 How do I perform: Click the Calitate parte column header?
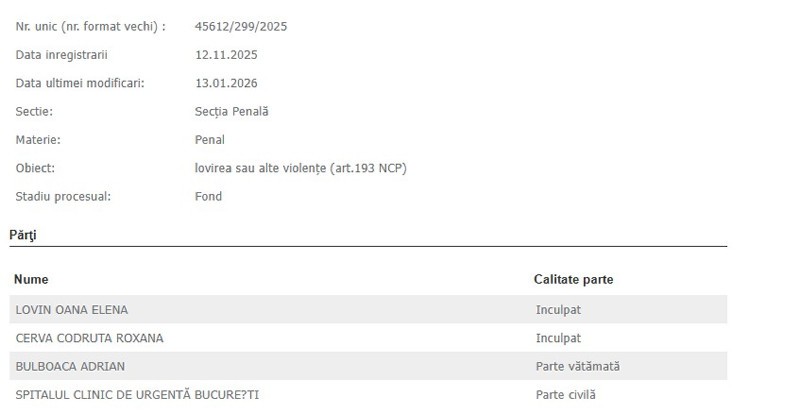pos(573,280)
